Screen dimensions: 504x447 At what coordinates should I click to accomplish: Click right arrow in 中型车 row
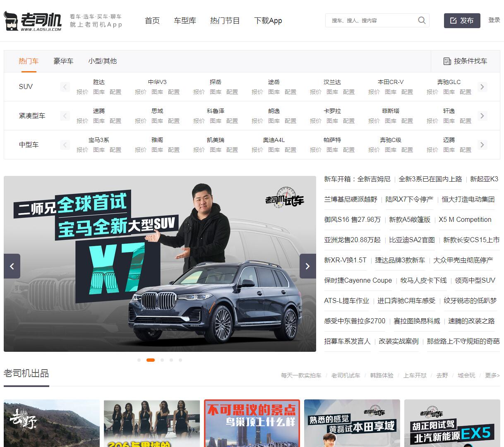[482, 145]
